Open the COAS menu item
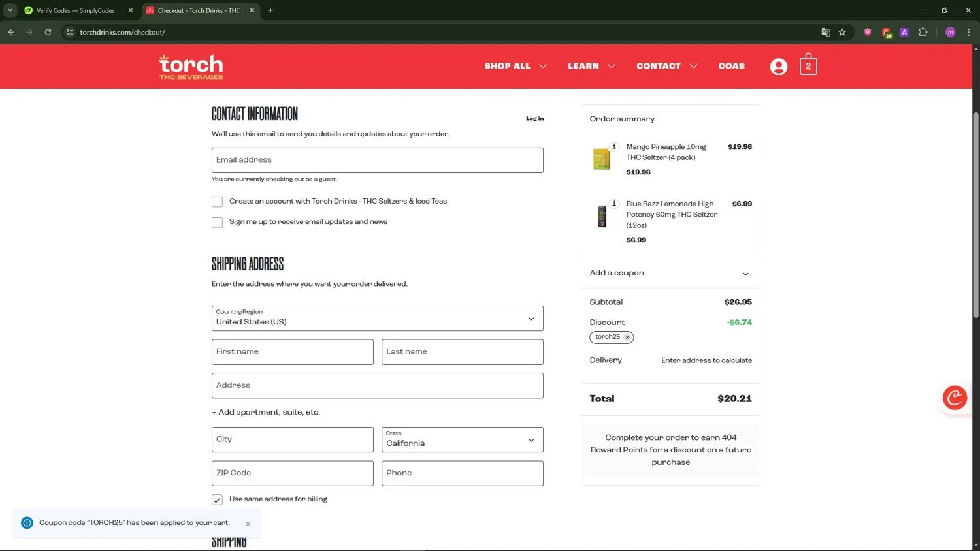 [x=732, y=66]
